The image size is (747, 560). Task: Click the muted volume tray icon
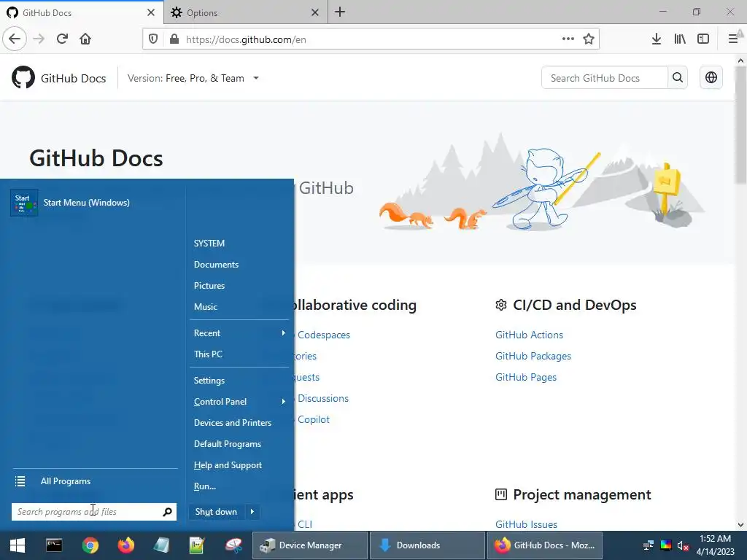coord(683,545)
